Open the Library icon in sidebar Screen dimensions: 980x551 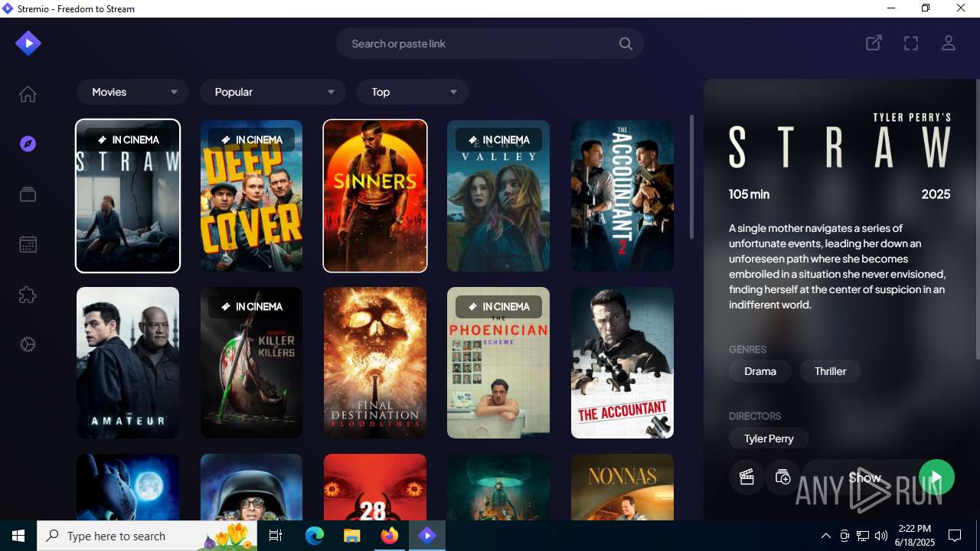(x=28, y=194)
